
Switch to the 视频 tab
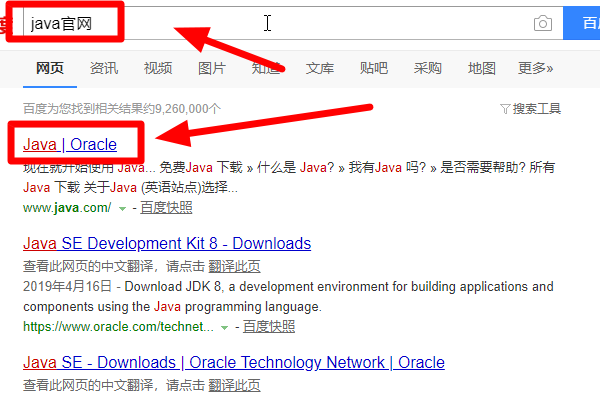[x=157, y=68]
